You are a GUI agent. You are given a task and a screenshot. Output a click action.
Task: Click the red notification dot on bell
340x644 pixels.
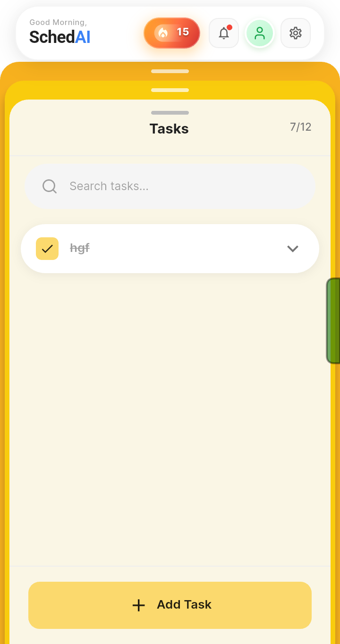pyautogui.click(x=229, y=27)
